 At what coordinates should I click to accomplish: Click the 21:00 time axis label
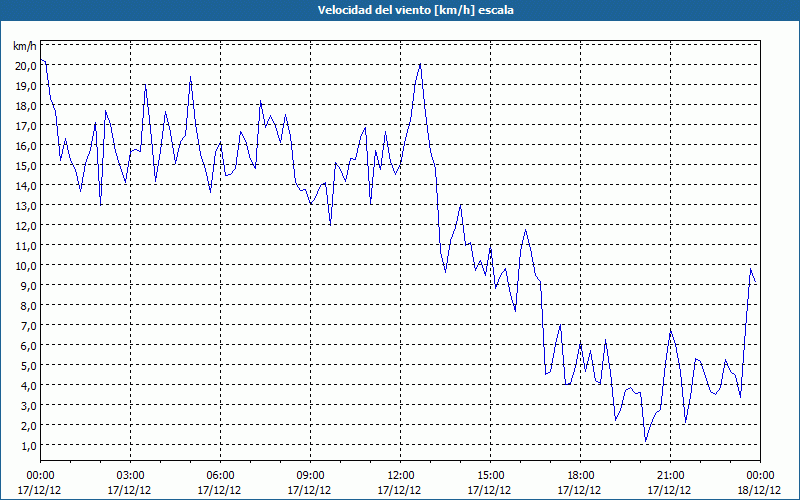pos(670,476)
